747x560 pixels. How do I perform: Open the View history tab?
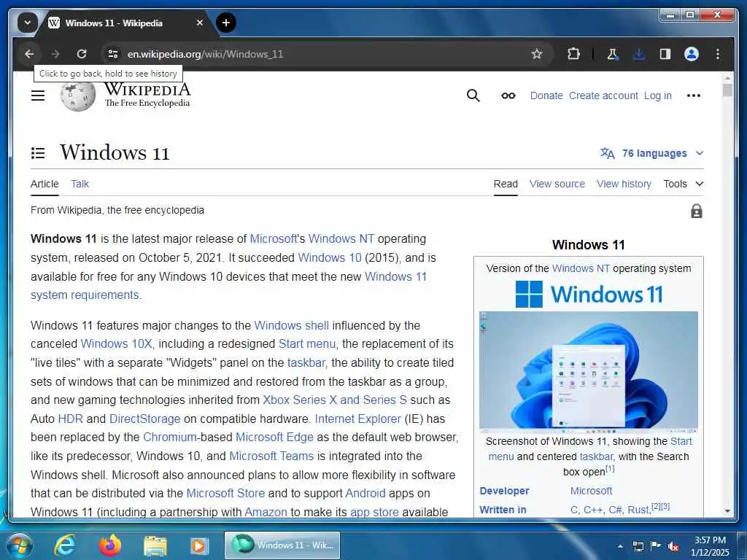click(624, 184)
